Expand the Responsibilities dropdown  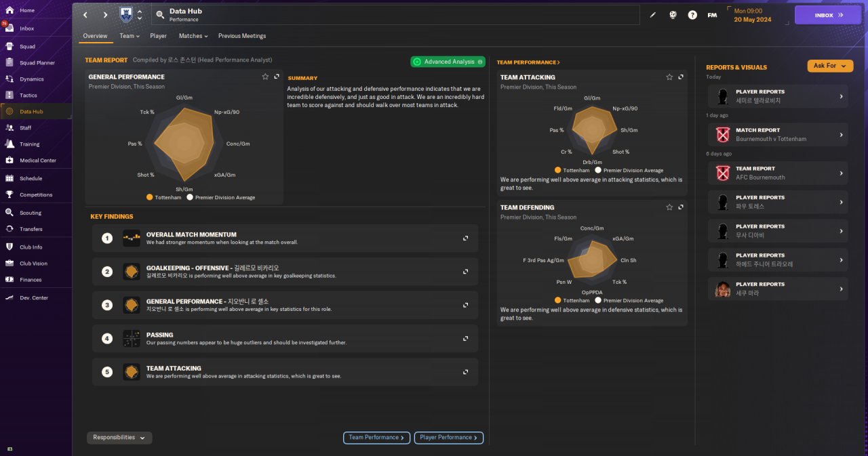pos(119,438)
